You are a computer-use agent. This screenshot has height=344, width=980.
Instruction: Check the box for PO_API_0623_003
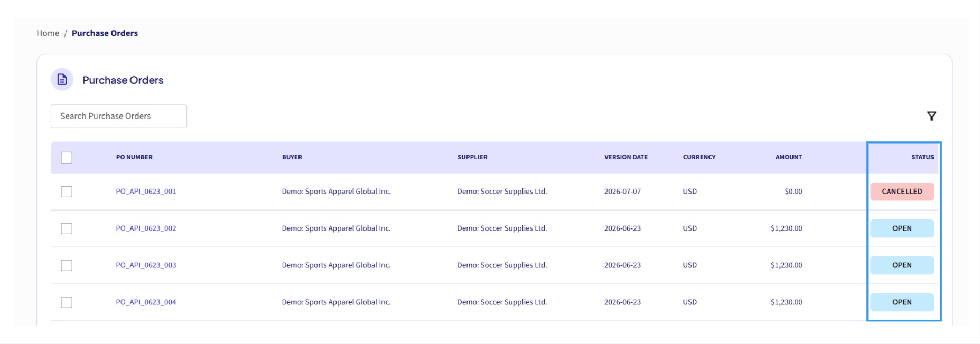point(67,265)
